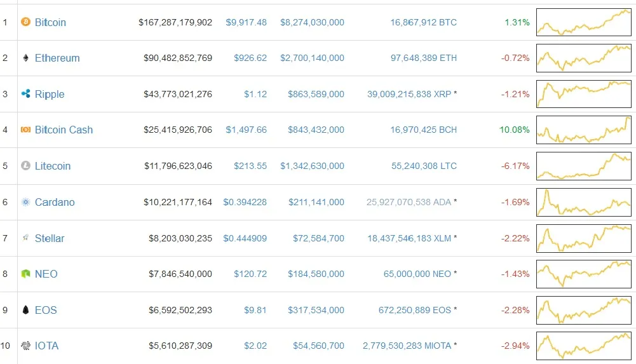The width and height of the screenshot is (636, 364).
Task: Click the Ethereum diamond logo icon
Action: click(x=25, y=58)
